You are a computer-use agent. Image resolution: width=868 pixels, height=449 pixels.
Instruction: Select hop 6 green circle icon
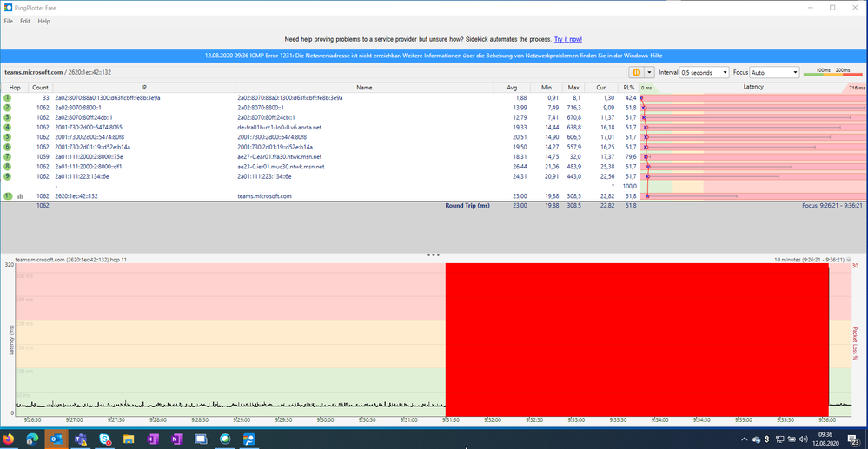[x=7, y=147]
